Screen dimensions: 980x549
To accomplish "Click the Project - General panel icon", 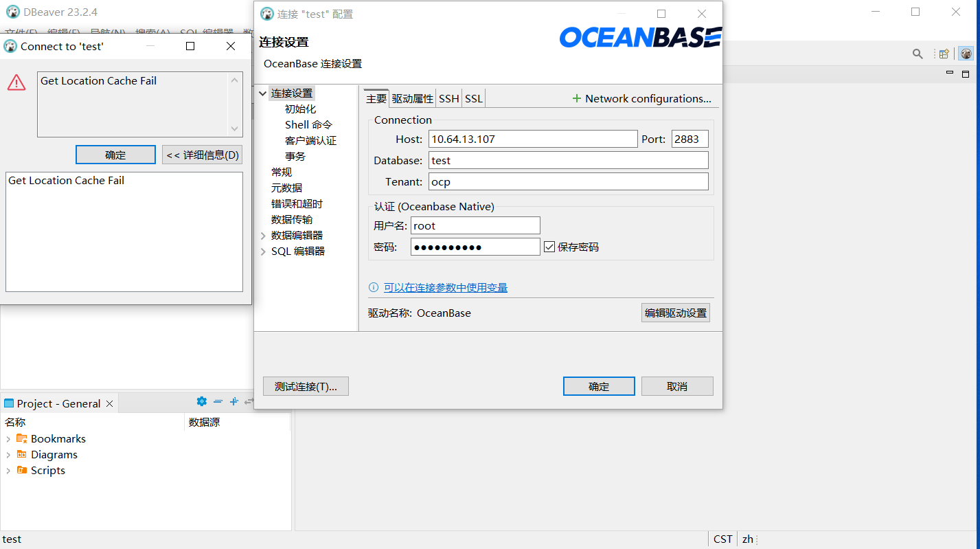I will click(9, 403).
